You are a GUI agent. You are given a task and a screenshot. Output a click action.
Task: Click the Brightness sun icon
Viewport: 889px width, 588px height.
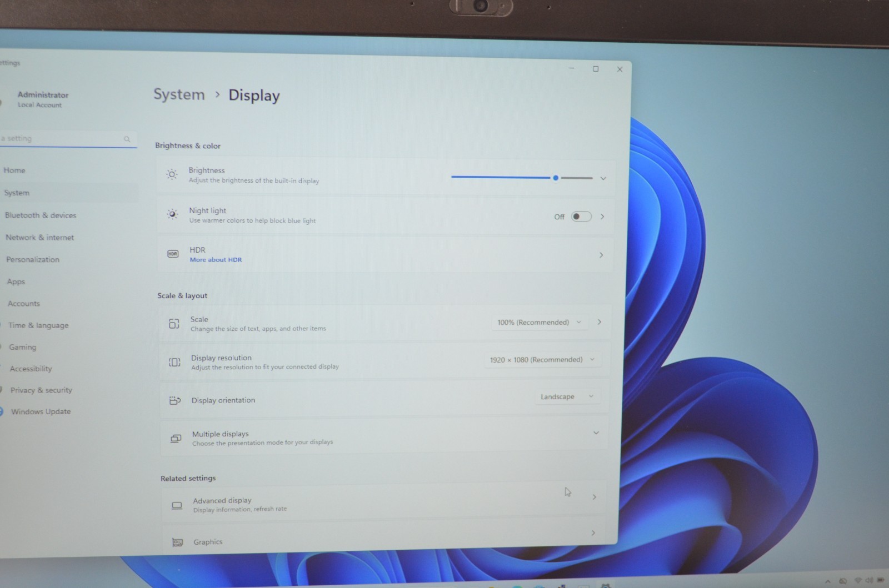pos(172,174)
